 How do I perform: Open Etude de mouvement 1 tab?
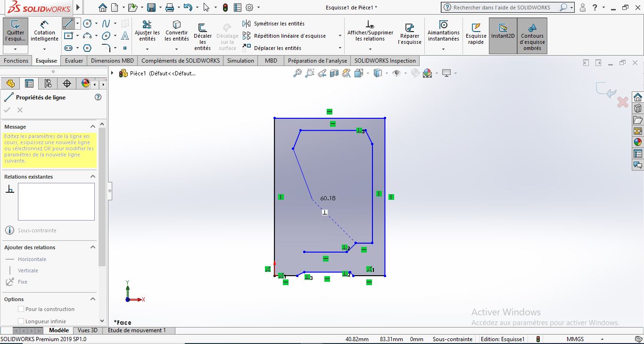137,331
